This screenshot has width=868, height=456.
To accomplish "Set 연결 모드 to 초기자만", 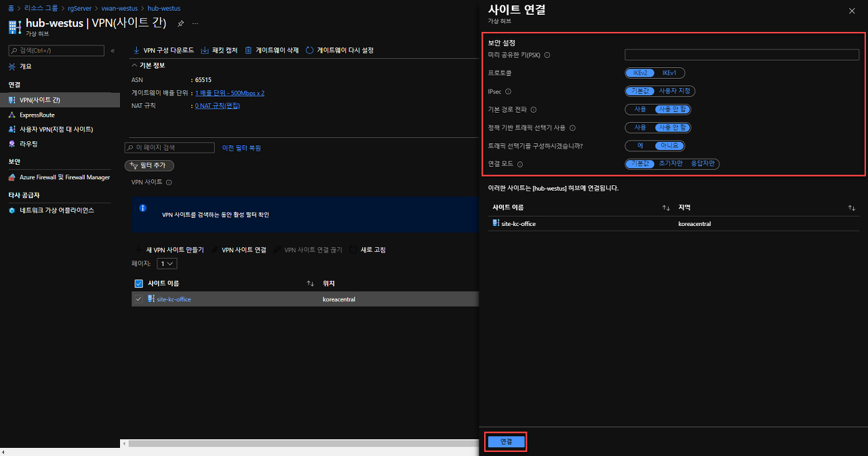I will pos(671,164).
